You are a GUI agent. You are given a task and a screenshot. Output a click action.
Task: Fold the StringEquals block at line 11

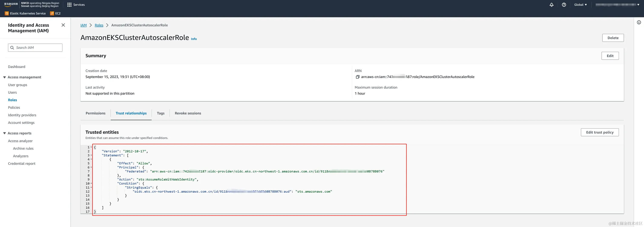pyautogui.click(x=91, y=187)
